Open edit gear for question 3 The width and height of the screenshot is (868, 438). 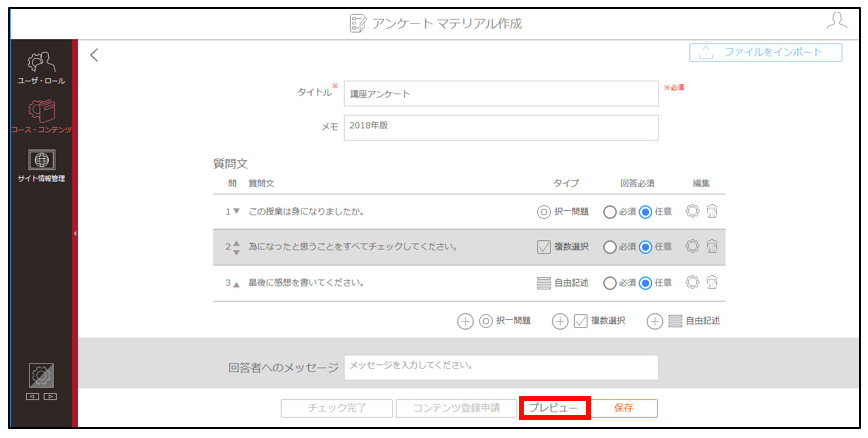692,282
